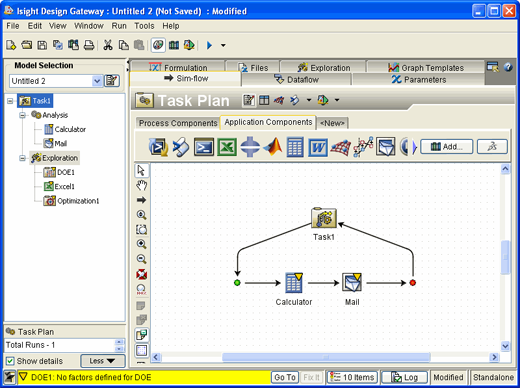Image resolution: width=520 pixels, height=388 pixels.
Task: Switch to the Dataflow tab
Action: coord(296,80)
